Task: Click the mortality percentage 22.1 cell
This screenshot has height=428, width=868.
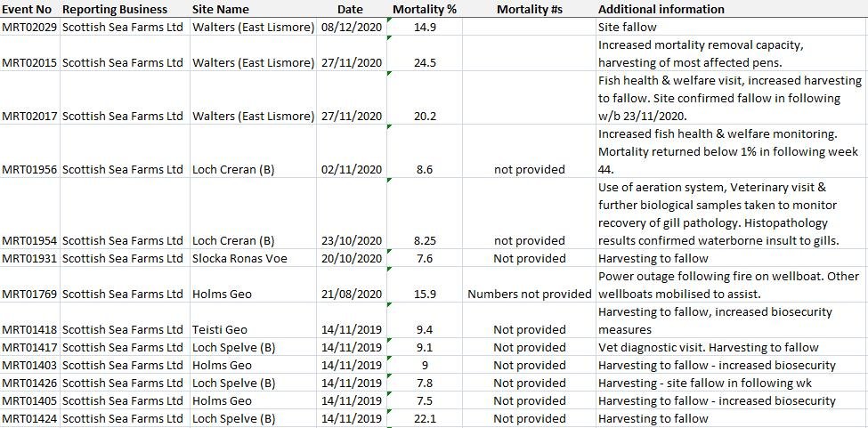Action: coord(425,418)
